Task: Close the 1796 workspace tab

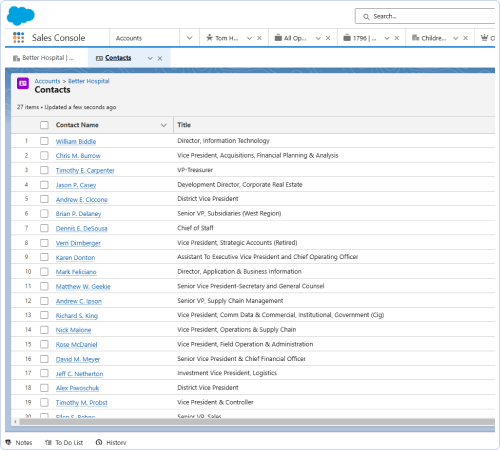Action: 397,38
